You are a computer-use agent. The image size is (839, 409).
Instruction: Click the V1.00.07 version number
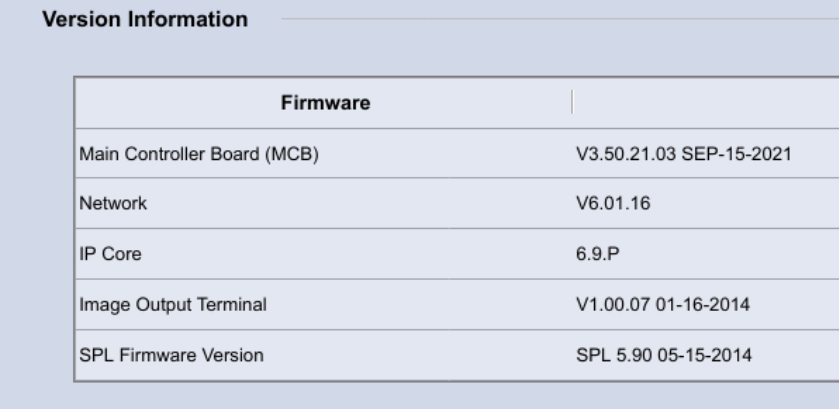point(599,305)
